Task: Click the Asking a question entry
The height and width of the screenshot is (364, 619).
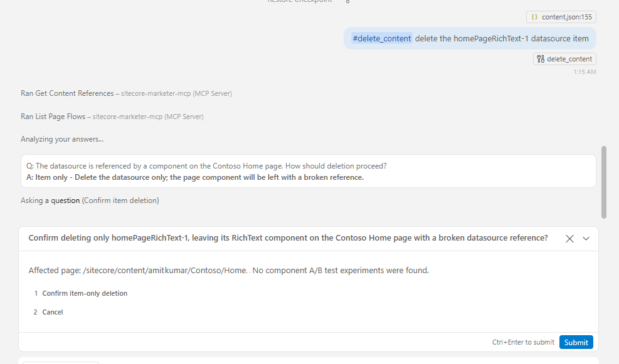Action: pos(90,200)
